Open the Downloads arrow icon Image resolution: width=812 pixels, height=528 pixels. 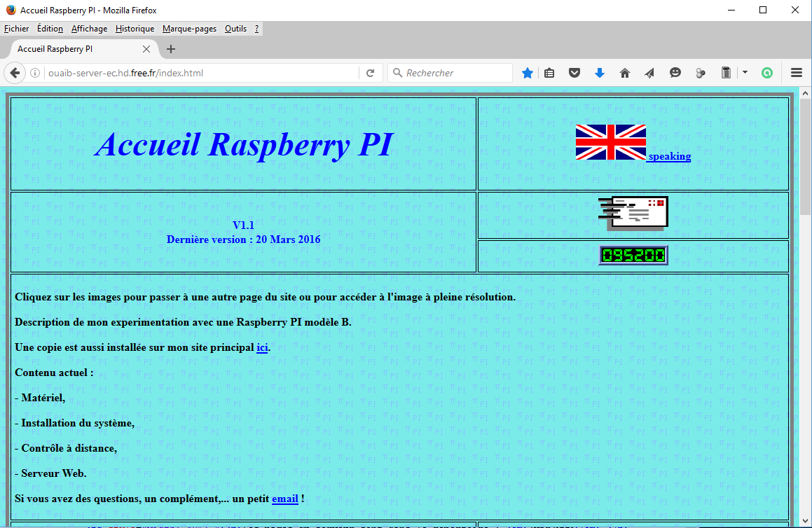tap(600, 72)
